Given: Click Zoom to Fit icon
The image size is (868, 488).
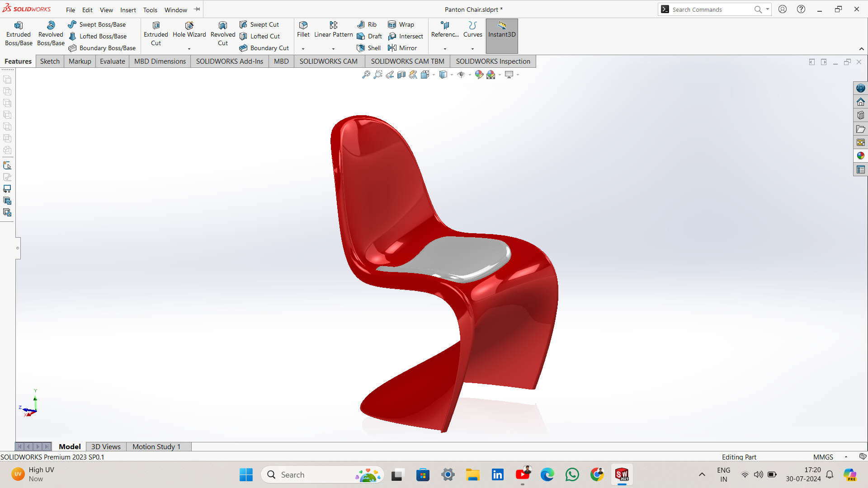Looking at the screenshot, I should [x=366, y=75].
